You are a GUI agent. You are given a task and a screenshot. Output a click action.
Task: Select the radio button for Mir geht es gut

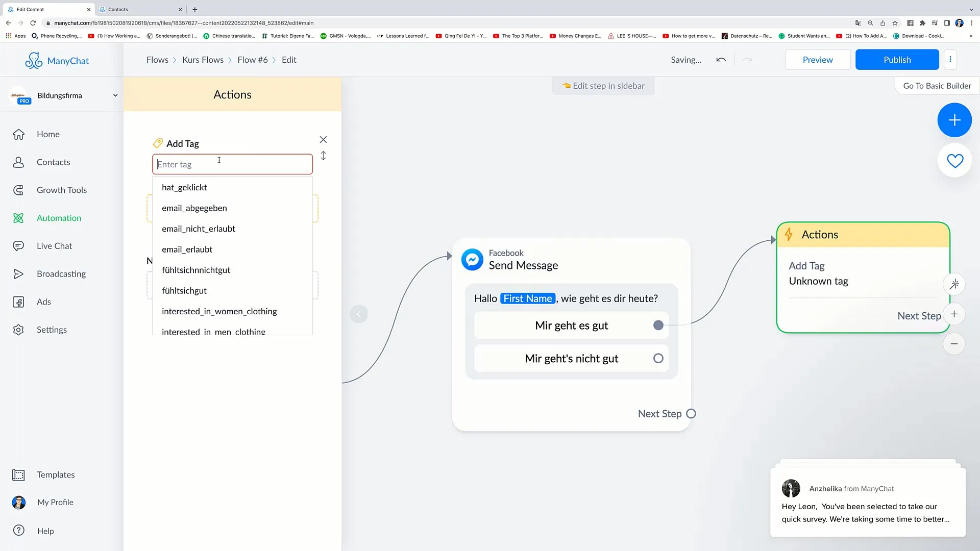coord(659,325)
